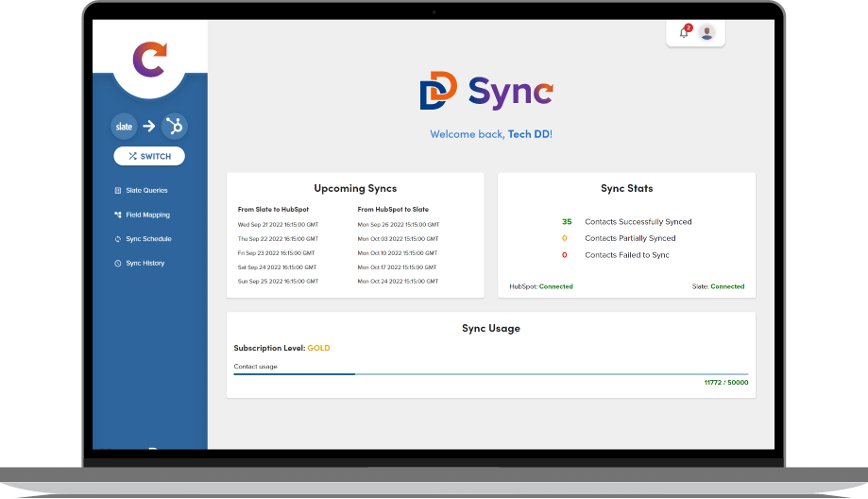Click Fri Sep 23 2022 sync entry

pyautogui.click(x=276, y=253)
